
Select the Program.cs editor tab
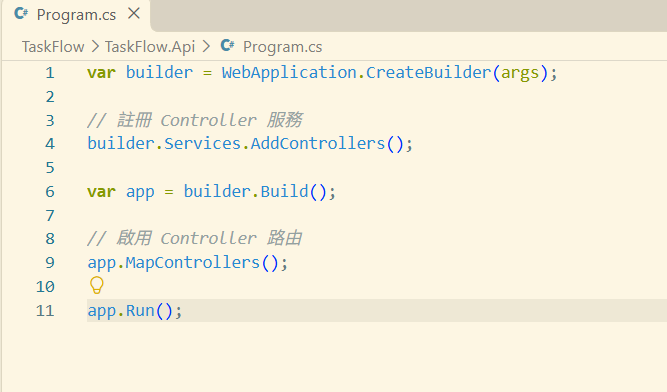pos(76,15)
